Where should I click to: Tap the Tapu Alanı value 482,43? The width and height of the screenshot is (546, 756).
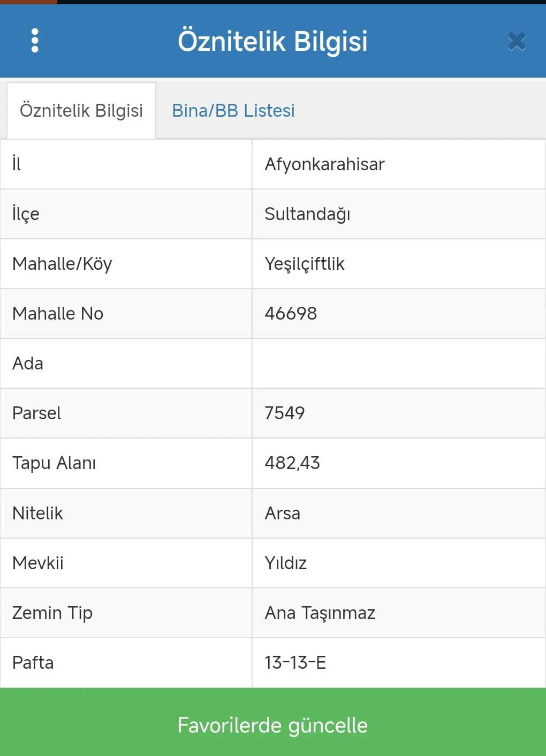click(x=292, y=463)
